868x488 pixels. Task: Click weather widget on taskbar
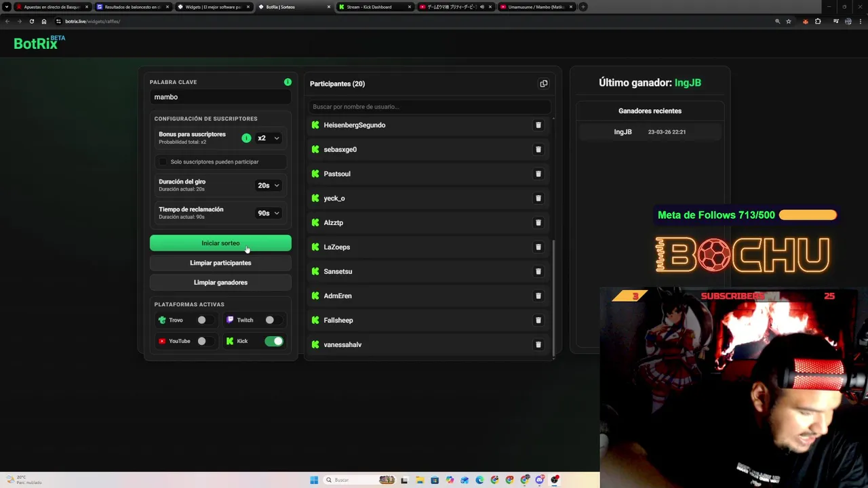tap(24, 480)
